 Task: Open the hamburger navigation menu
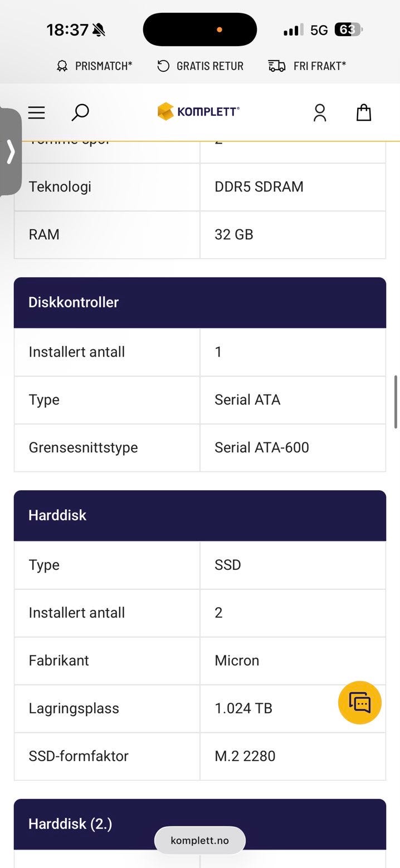(36, 112)
